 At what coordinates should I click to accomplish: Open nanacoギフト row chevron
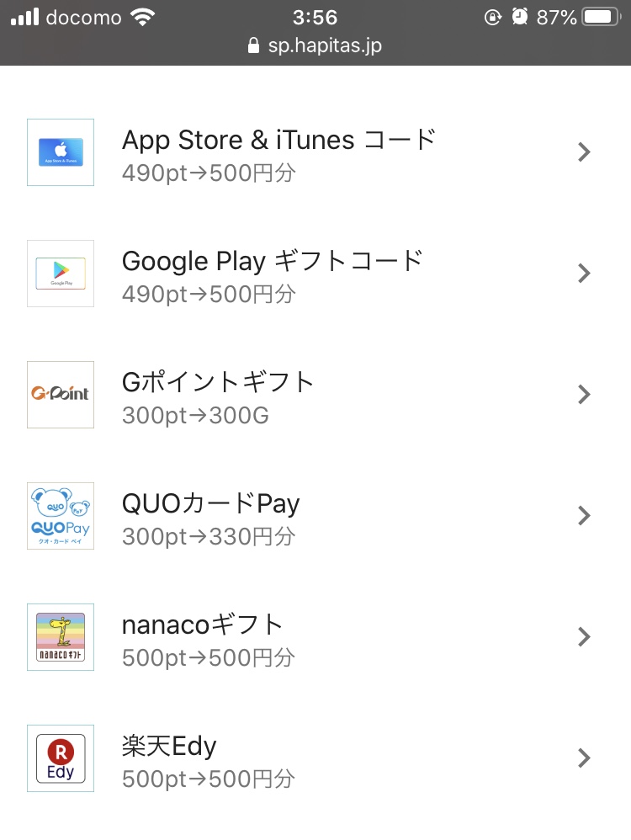click(585, 636)
